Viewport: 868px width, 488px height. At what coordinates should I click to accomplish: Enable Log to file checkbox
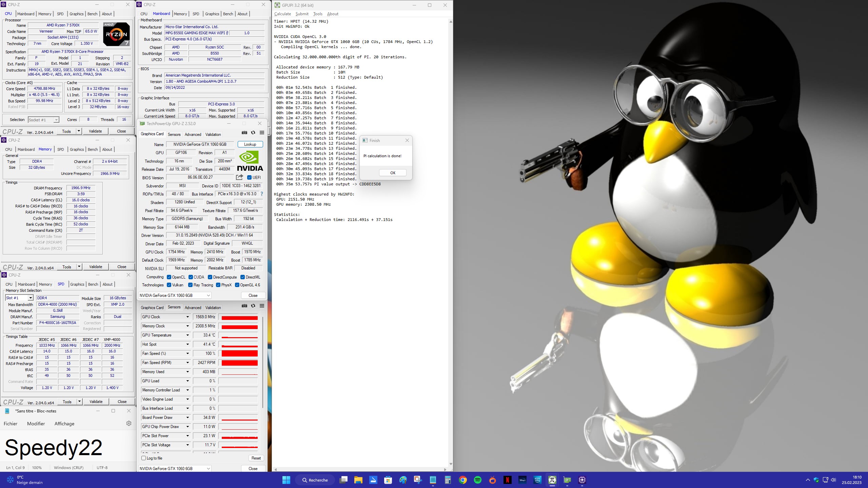click(143, 458)
